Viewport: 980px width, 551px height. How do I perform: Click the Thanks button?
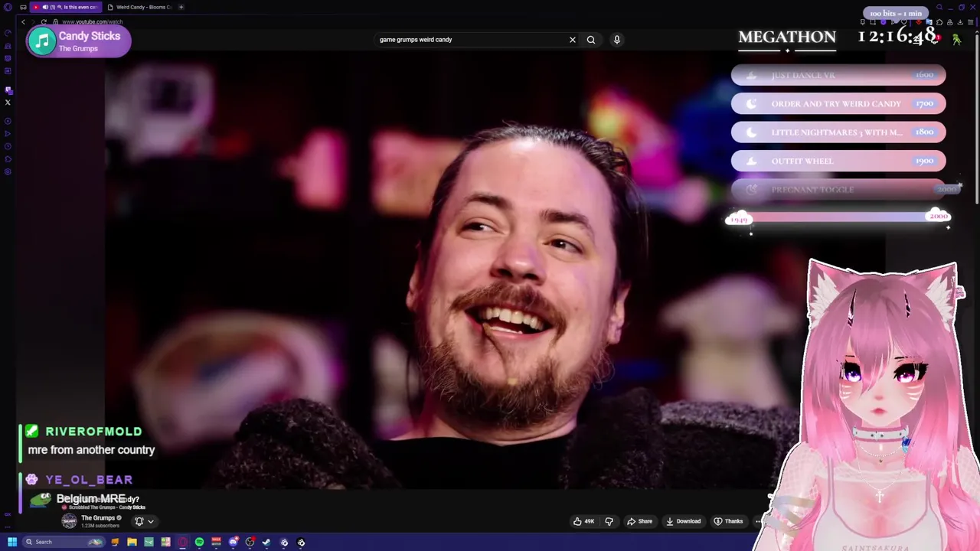click(x=728, y=521)
